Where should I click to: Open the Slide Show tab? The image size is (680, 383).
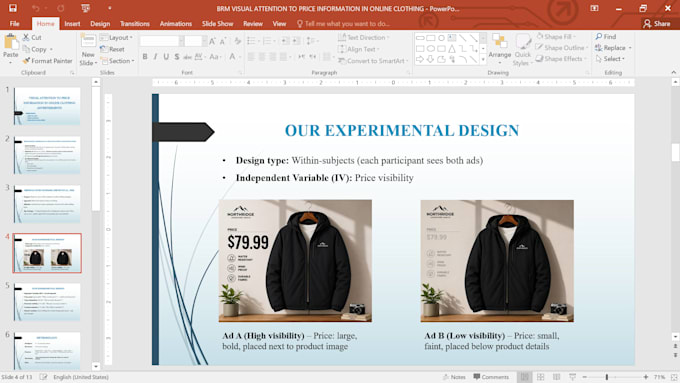pyautogui.click(x=217, y=23)
